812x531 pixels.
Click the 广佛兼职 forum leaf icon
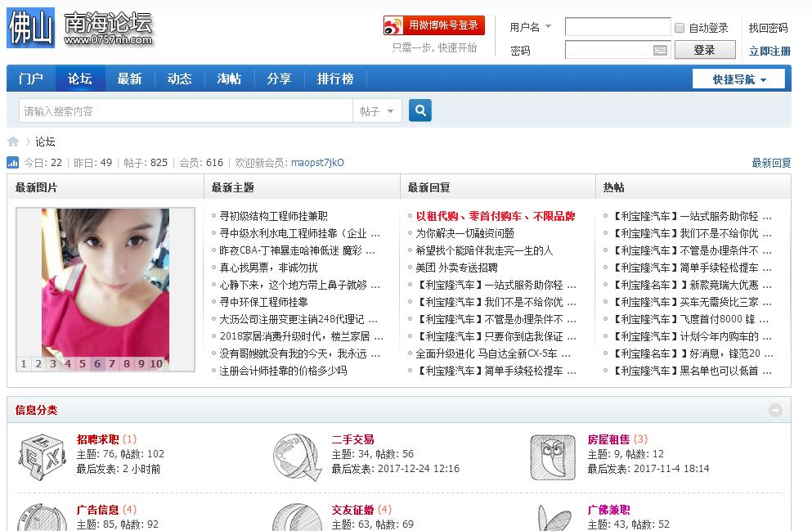[x=553, y=517]
